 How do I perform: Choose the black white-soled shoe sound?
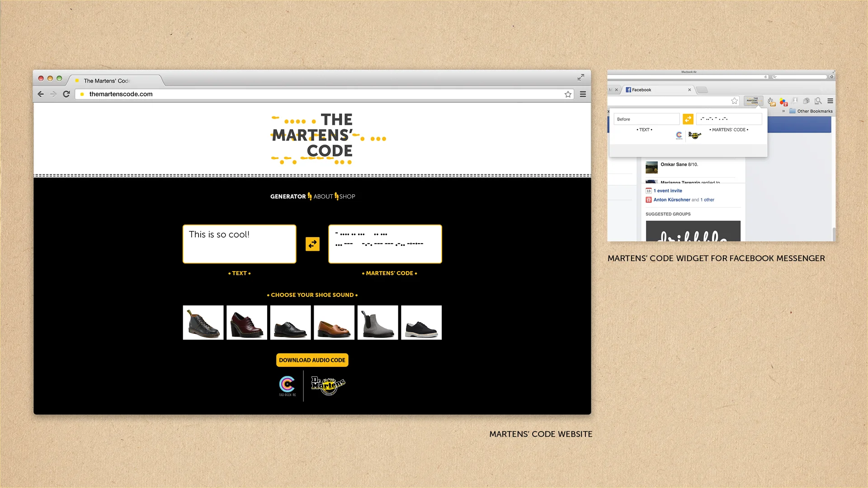421,323
